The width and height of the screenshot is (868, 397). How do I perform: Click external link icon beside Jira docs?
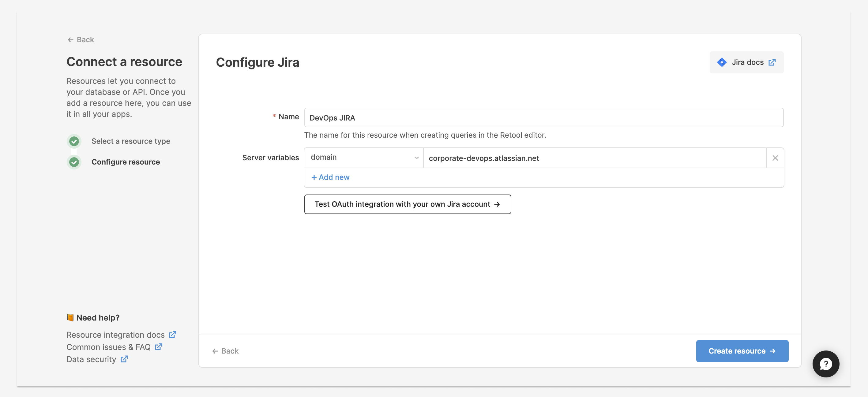tap(772, 62)
